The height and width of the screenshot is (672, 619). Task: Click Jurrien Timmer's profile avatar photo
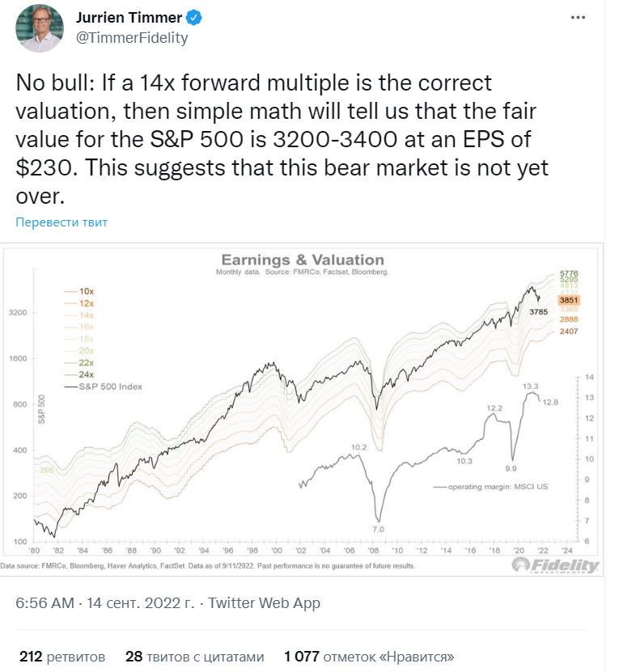(x=40, y=28)
